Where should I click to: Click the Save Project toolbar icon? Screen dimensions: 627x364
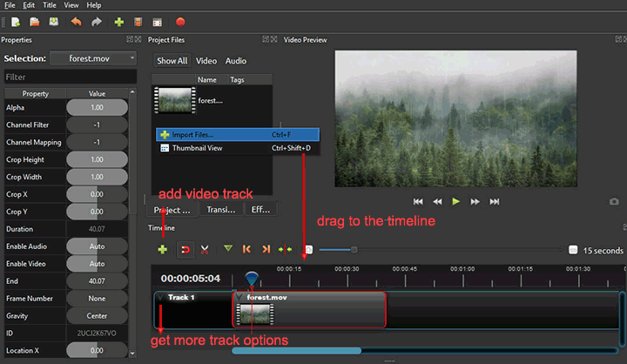point(53,21)
